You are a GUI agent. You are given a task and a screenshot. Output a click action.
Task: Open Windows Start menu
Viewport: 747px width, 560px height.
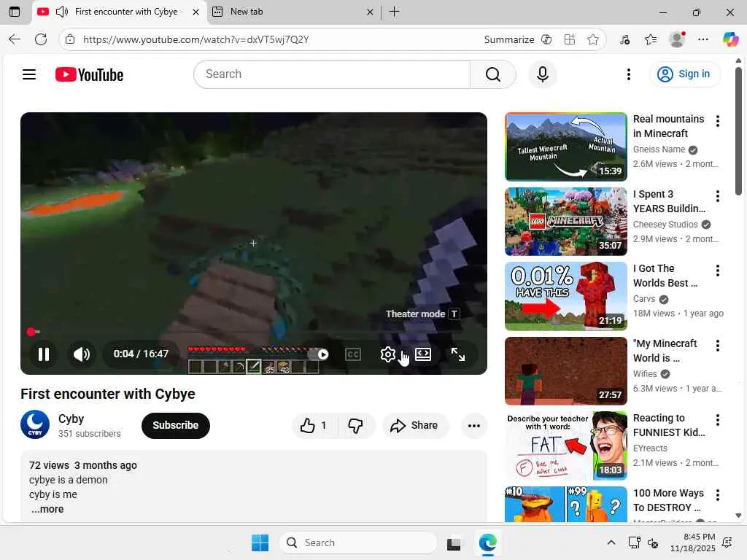click(260, 542)
